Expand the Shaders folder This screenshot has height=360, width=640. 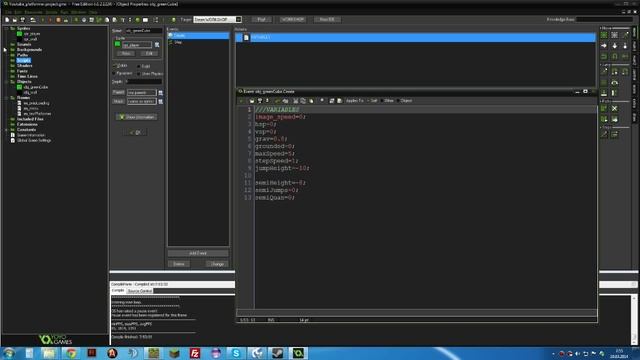(24, 65)
